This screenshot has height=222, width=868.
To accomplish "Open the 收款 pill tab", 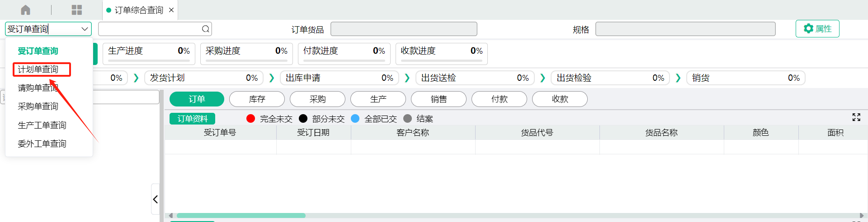I will (x=560, y=99).
